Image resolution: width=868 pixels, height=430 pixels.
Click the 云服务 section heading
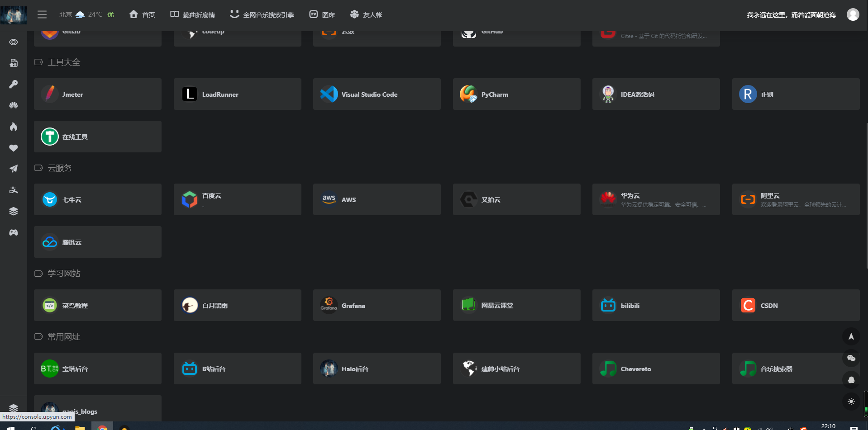(x=60, y=168)
